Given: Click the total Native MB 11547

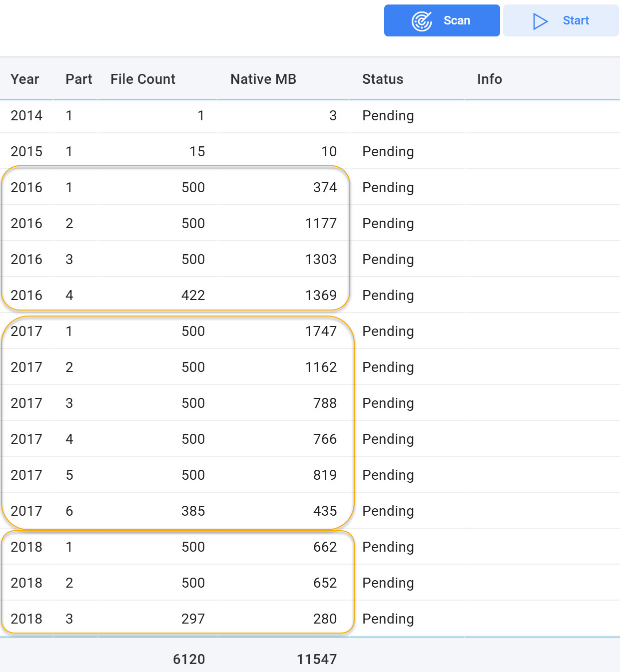Looking at the screenshot, I should tap(317, 660).
